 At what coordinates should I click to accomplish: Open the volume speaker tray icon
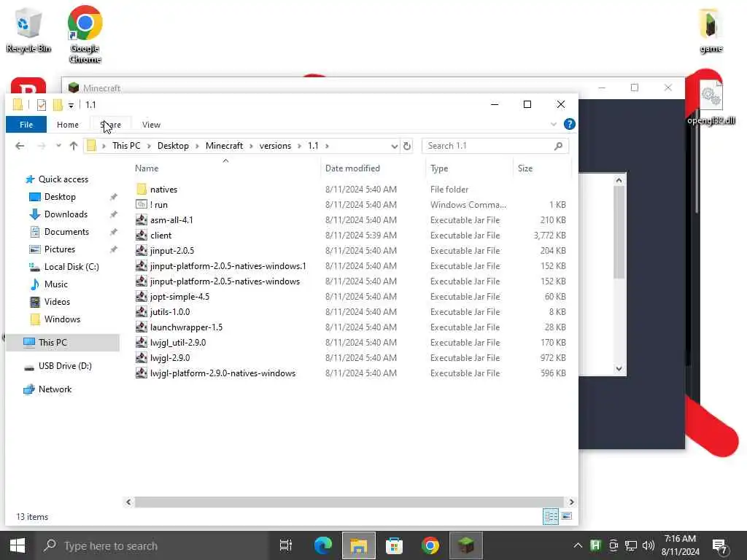click(x=648, y=545)
